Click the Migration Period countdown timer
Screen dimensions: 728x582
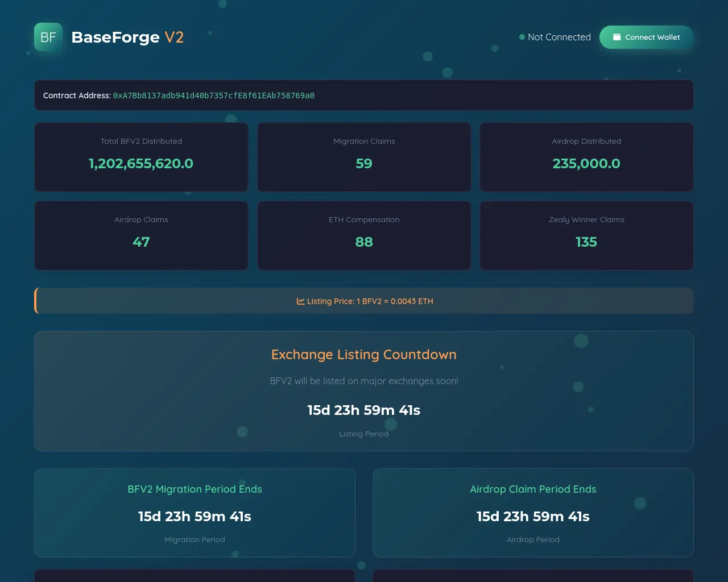tap(195, 517)
